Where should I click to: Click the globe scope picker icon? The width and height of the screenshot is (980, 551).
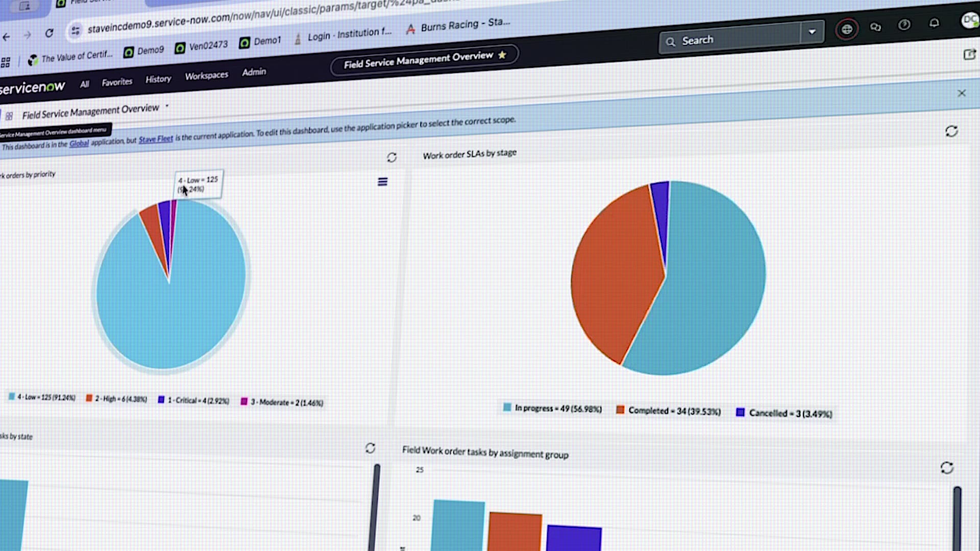847,30
